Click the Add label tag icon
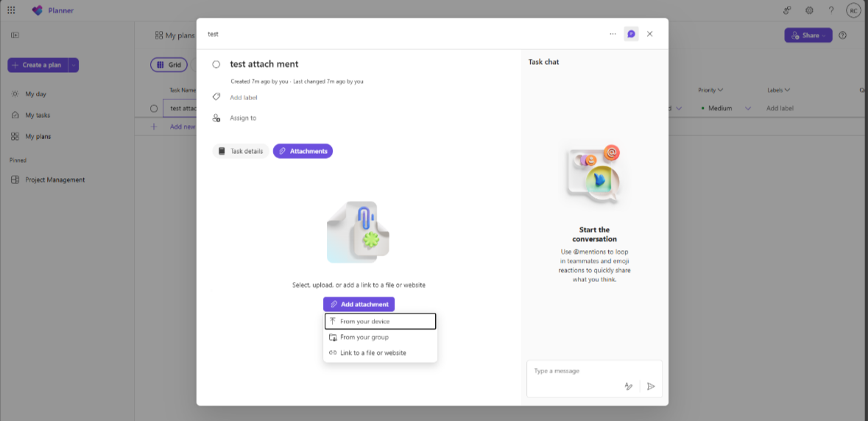Image resolution: width=868 pixels, height=421 pixels. pyautogui.click(x=216, y=97)
